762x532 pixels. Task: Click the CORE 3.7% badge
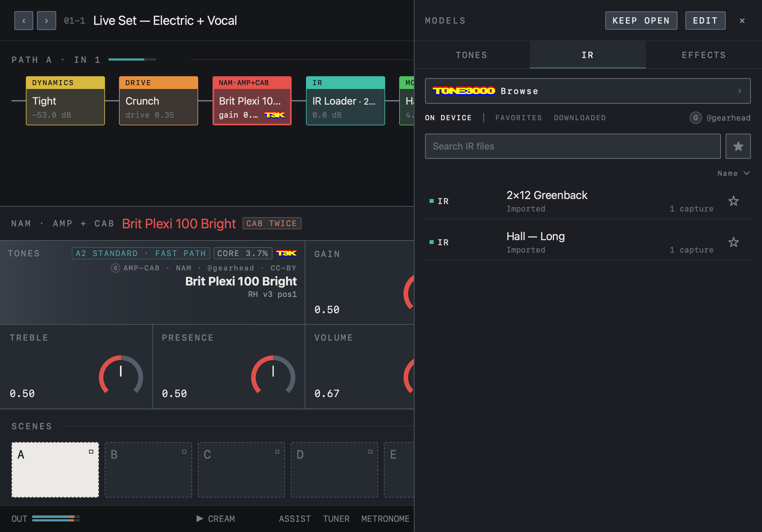[243, 253]
